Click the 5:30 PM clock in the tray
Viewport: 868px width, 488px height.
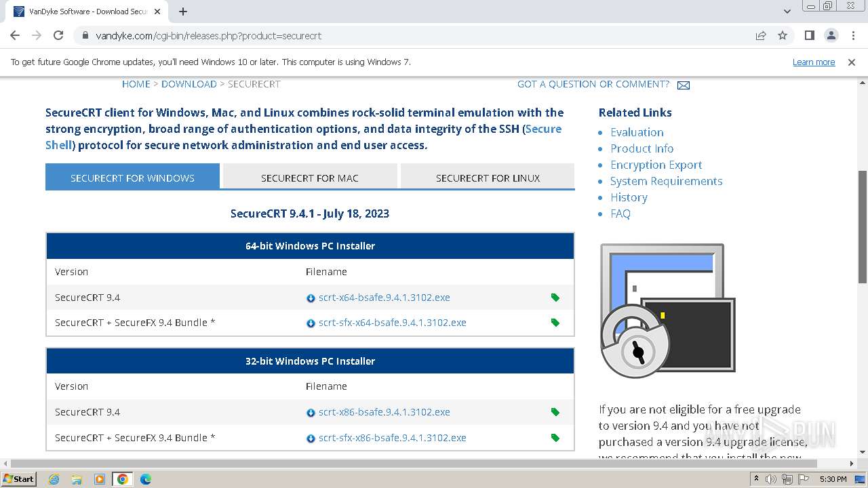coord(833,479)
